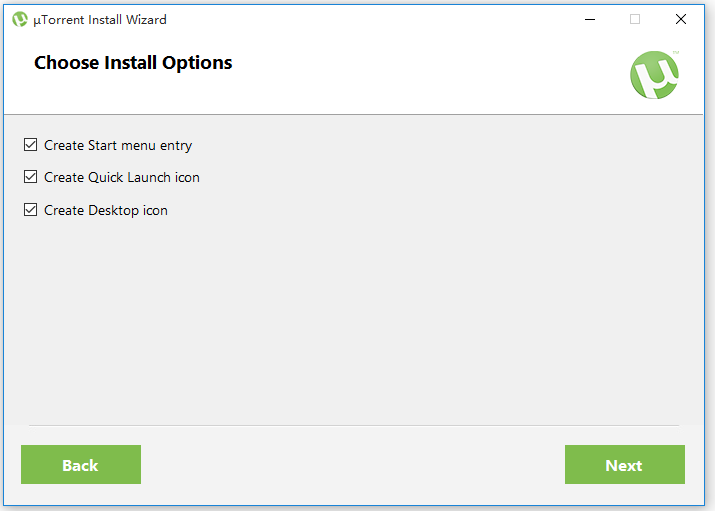Close the µTorrent Install Wizard
715x511 pixels.
pyautogui.click(x=681, y=19)
